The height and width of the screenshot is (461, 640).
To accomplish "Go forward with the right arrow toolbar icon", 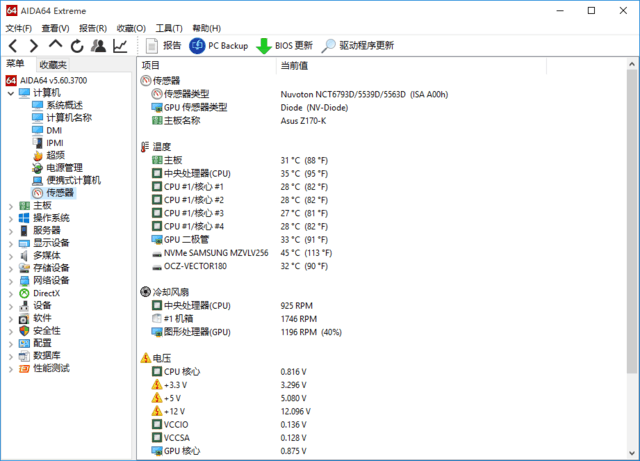I will pos(34,46).
